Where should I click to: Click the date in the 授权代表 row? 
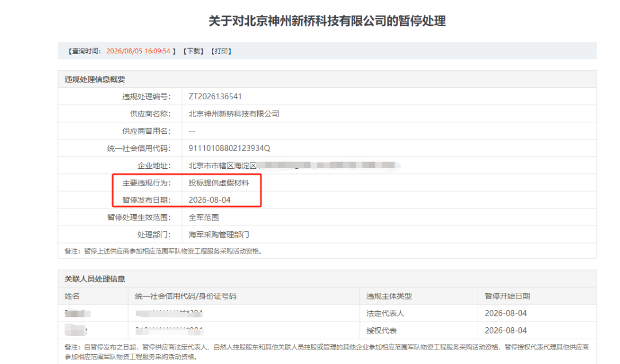pyautogui.click(x=506, y=331)
